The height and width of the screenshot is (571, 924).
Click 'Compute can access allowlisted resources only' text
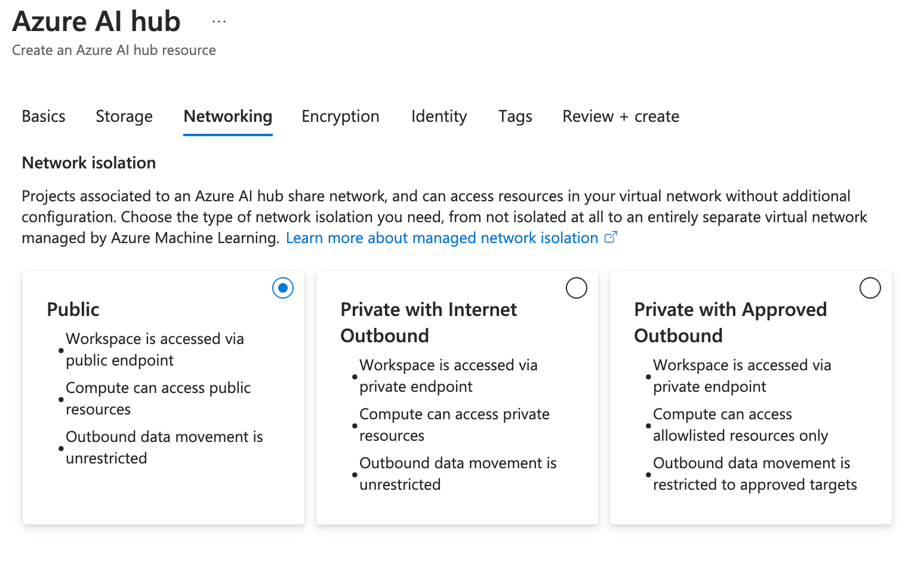740,425
